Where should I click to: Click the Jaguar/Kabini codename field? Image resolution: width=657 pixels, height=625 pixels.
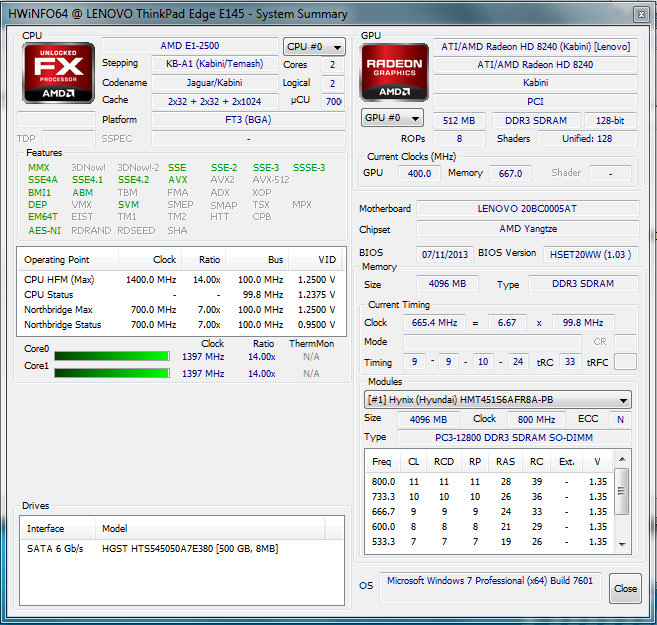[x=215, y=83]
